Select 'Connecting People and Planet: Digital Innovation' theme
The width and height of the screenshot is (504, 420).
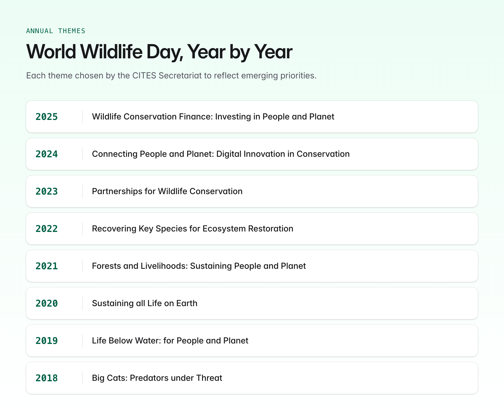[x=220, y=154]
